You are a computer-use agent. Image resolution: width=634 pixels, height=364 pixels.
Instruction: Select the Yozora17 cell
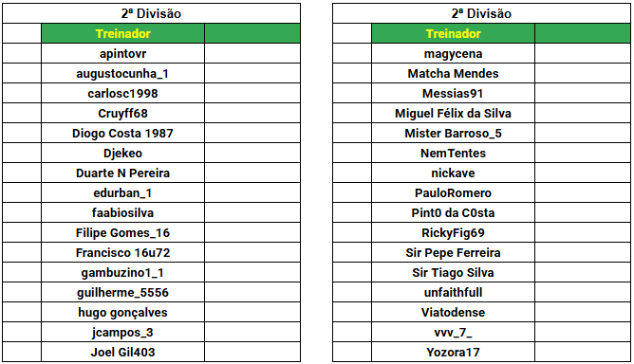[453, 352]
